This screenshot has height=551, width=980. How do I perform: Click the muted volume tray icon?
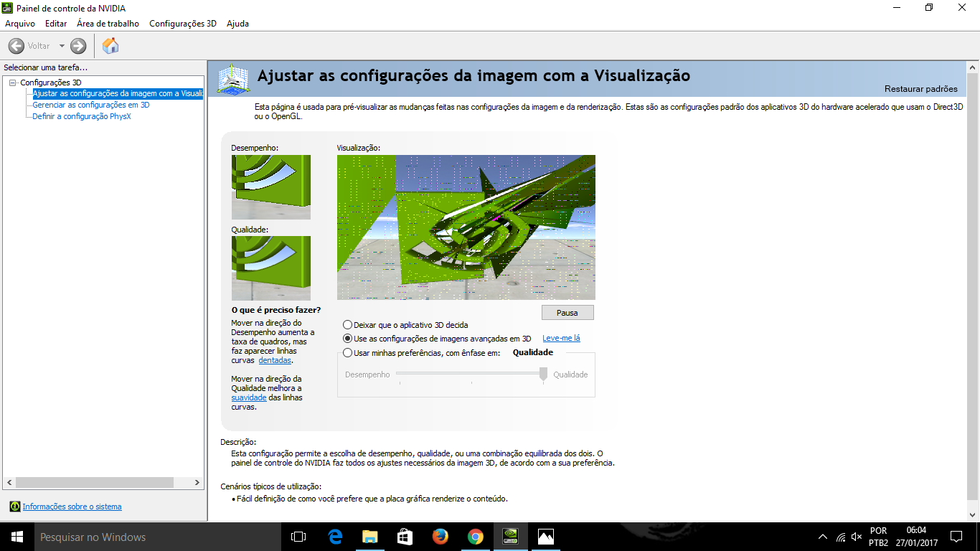(x=857, y=537)
